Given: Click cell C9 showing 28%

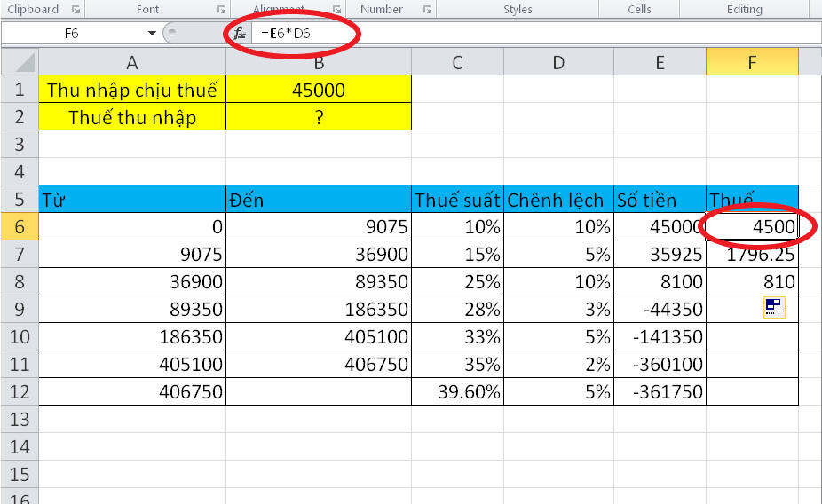Looking at the screenshot, I should click(458, 309).
